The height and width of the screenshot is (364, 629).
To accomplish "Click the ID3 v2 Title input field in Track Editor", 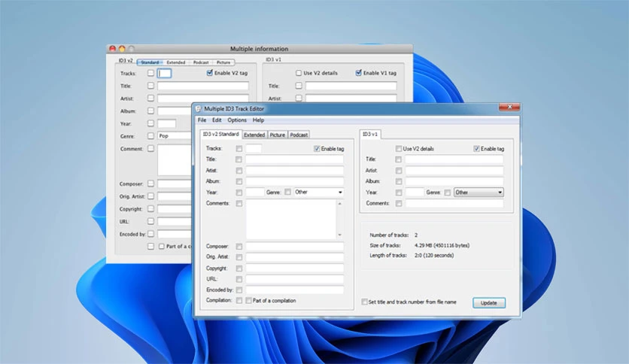I will (x=294, y=159).
